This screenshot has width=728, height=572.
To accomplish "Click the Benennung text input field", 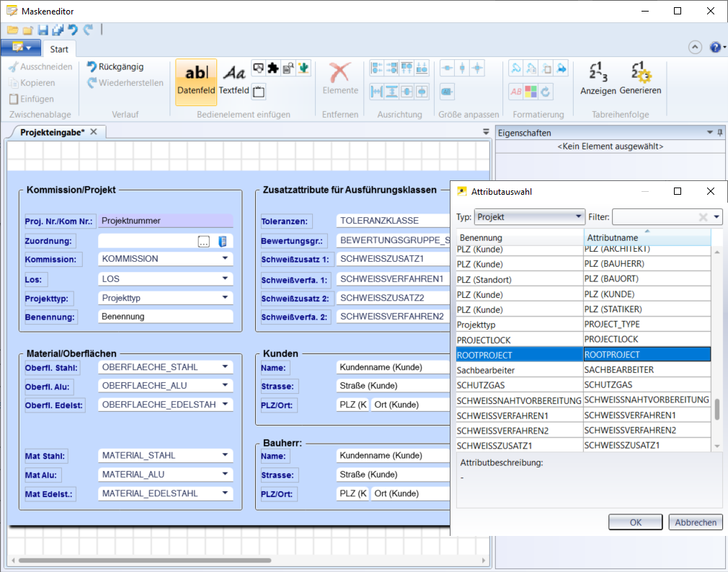I will coord(165,317).
